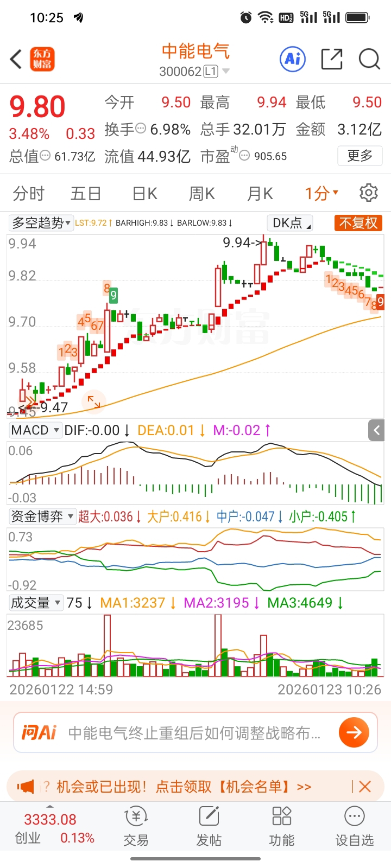This screenshot has width=391, height=868.
Task: Tap the 总值 info icon
Action: [46, 156]
